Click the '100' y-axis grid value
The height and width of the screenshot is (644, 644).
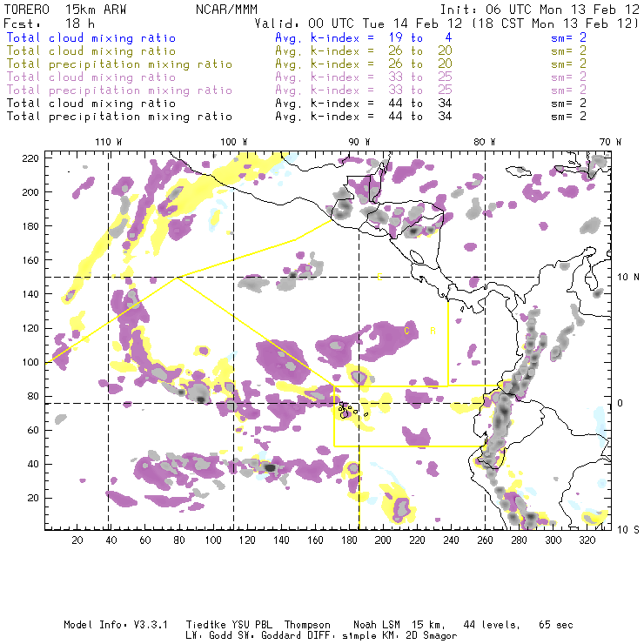(x=30, y=362)
